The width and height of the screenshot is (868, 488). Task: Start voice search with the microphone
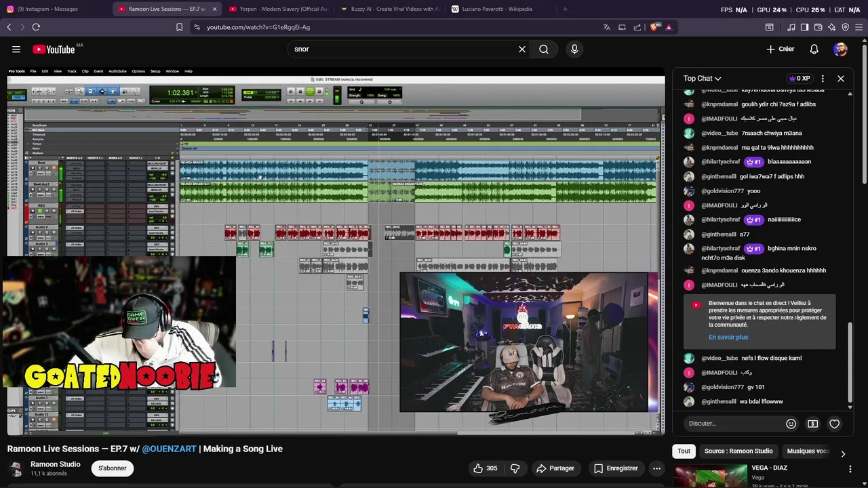(x=574, y=49)
